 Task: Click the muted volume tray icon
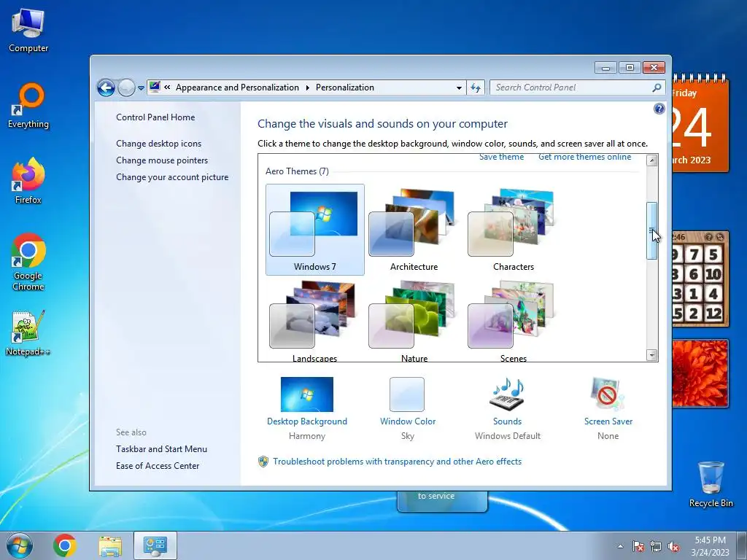pyautogui.click(x=673, y=546)
